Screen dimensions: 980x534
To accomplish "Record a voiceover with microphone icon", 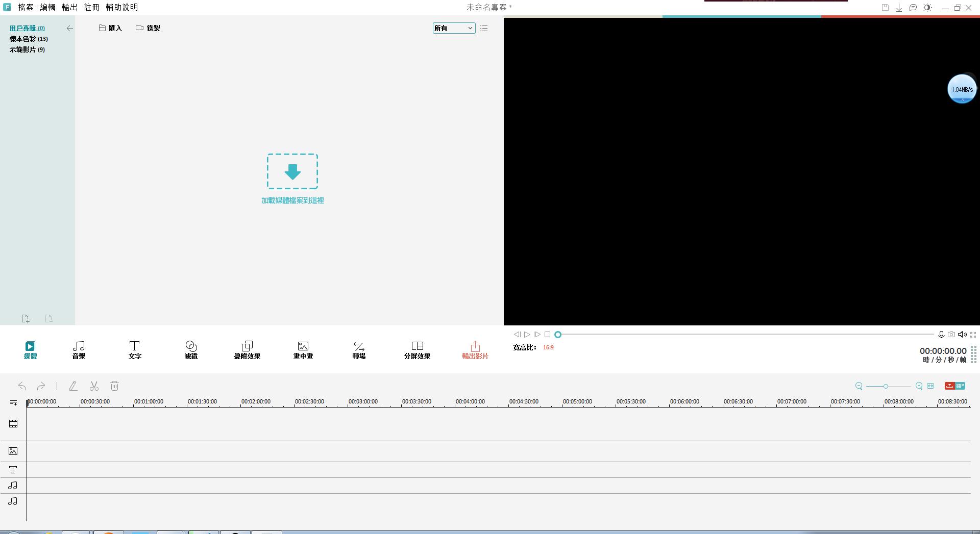I will click(941, 335).
